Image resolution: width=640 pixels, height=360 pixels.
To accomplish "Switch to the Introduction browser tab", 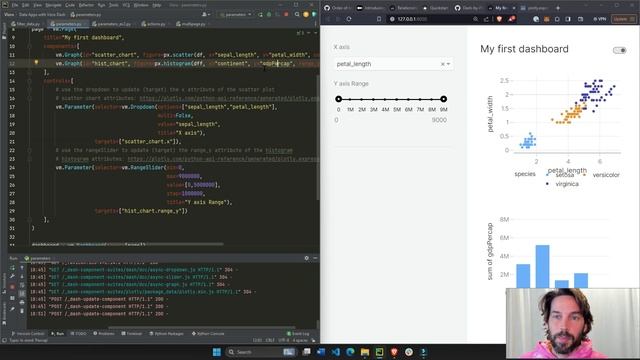I will [x=370, y=8].
